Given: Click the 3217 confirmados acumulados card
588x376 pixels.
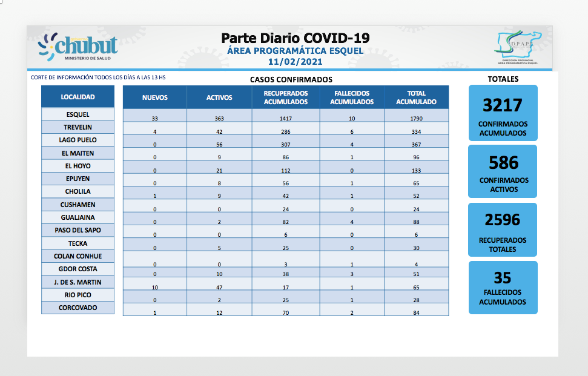Looking at the screenshot, I should pos(503,113).
